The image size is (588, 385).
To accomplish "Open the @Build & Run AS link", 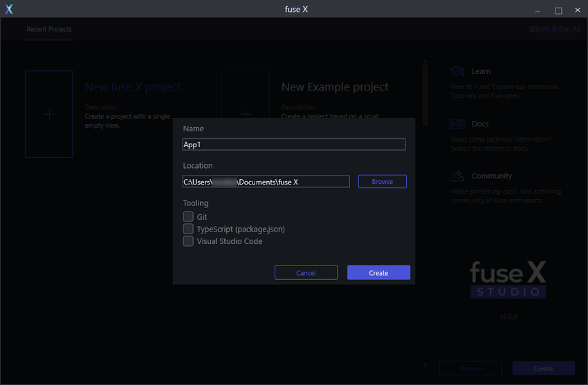I will [554, 29].
